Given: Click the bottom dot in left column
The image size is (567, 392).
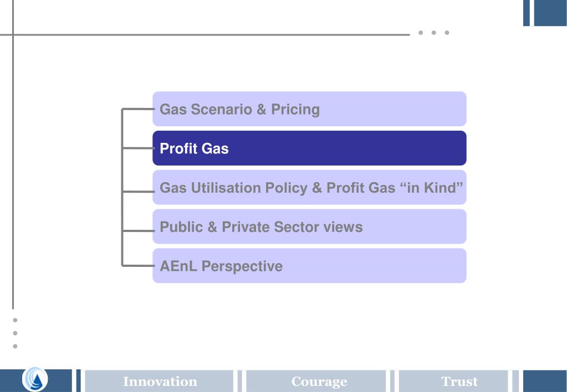Looking at the screenshot, I should pos(15,346).
